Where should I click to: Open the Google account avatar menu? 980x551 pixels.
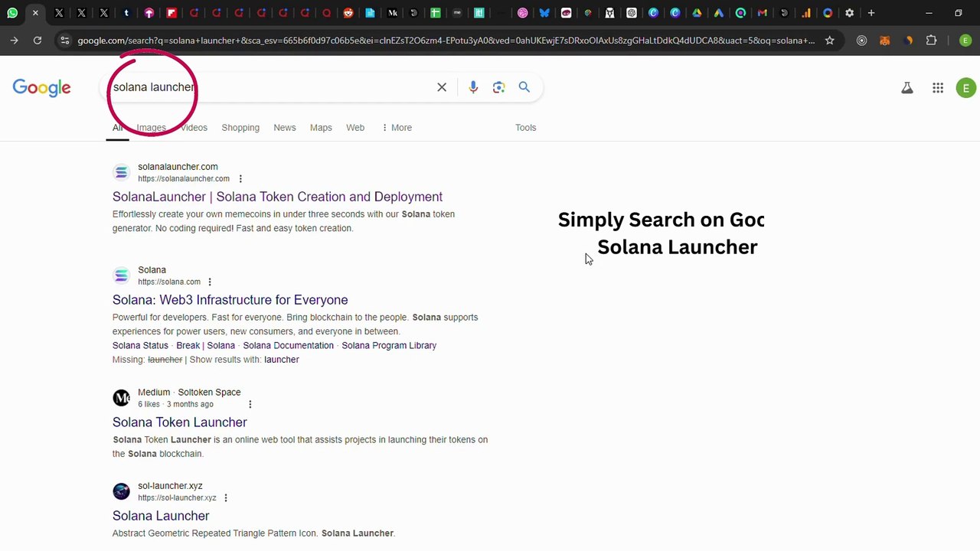[x=966, y=88]
